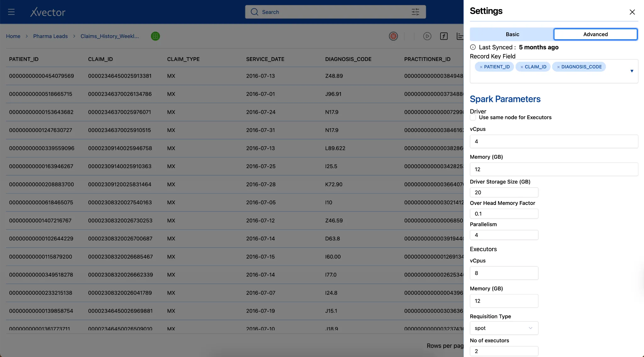Edit the Driver vCpus field

(x=554, y=141)
